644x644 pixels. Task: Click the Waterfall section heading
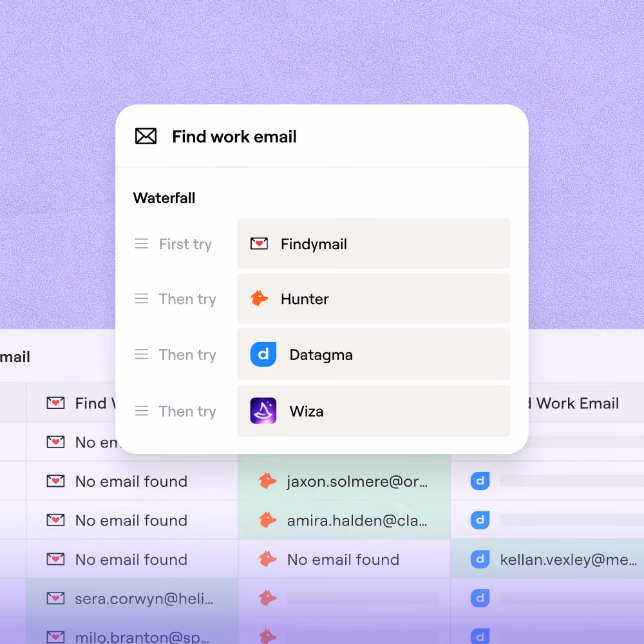[164, 198]
